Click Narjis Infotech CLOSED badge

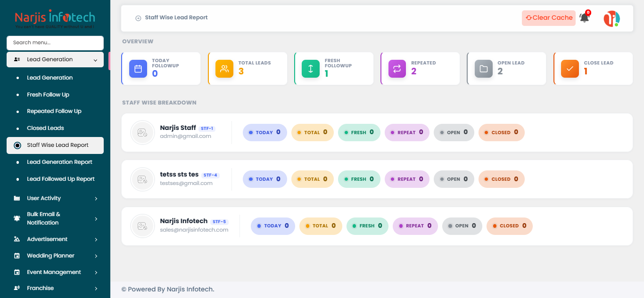pos(510,226)
